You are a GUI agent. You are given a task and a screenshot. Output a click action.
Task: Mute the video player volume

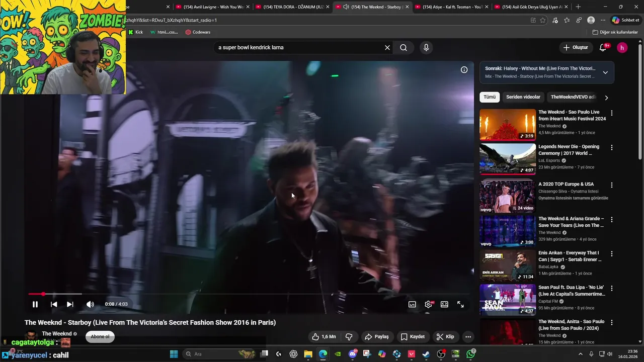coord(90,304)
